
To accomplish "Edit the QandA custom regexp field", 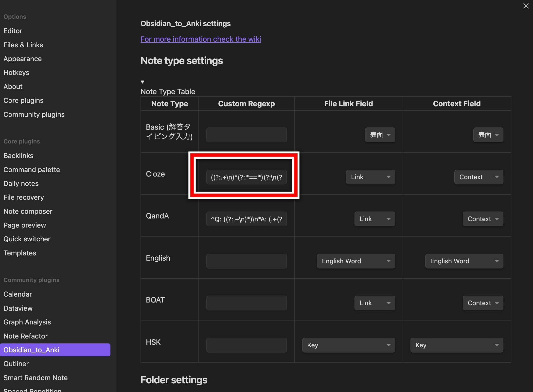I will 246,219.
